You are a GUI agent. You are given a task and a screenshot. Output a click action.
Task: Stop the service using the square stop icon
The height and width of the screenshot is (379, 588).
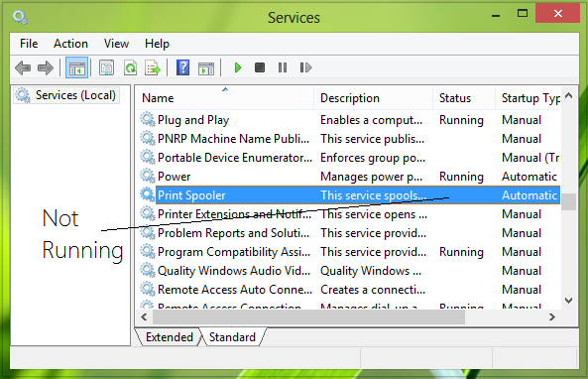tap(260, 67)
